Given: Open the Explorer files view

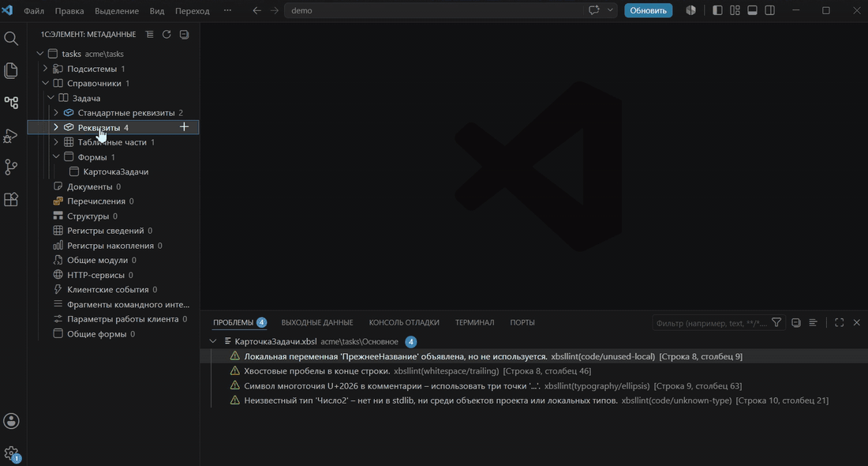Looking at the screenshot, I should (x=11, y=70).
